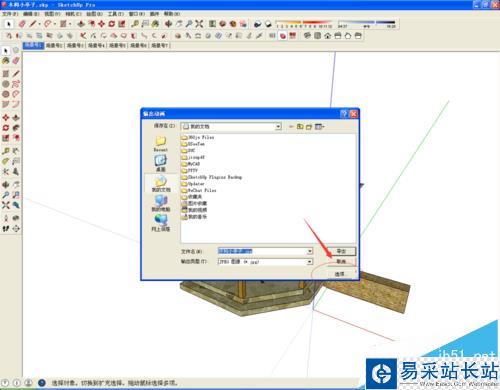Select the Push/Pull tool in left toolbox
Viewport: 500px width, 390px height.
(x=16, y=118)
